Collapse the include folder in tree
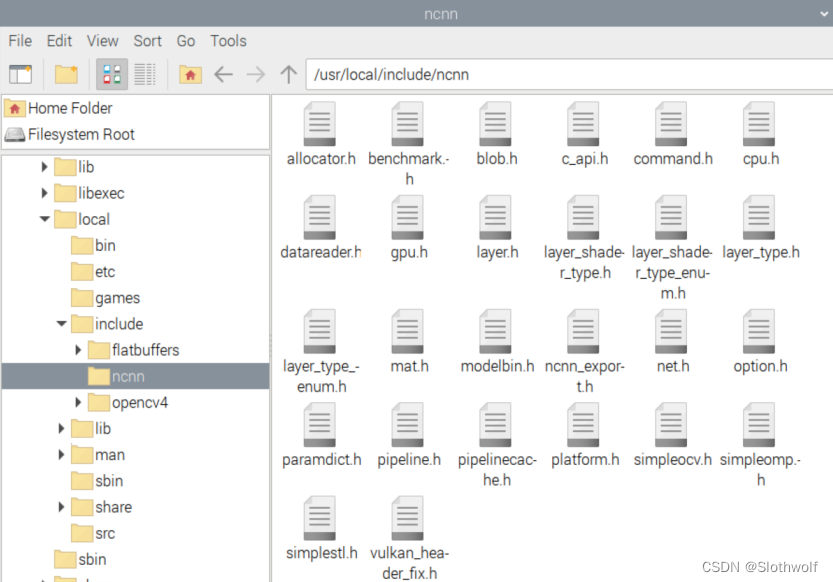Viewport: 833px width, 582px height. click(62, 323)
